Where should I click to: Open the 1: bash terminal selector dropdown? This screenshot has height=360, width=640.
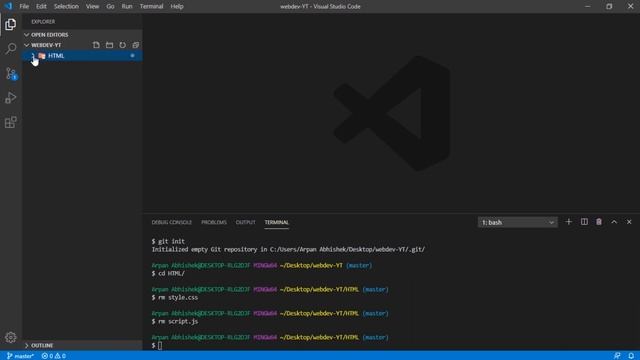(x=518, y=222)
